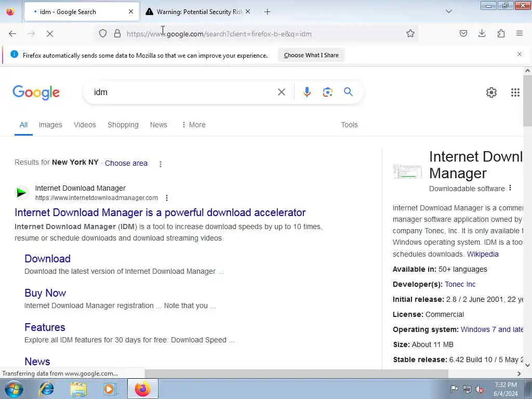Open options dots next to Downloadable software
The width and height of the screenshot is (532, 399).
tap(510, 188)
